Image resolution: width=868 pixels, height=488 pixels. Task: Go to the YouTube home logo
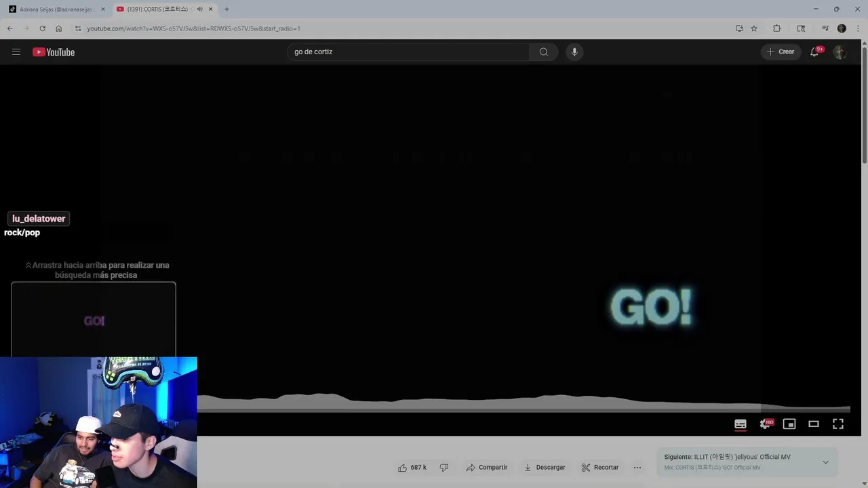(x=54, y=52)
